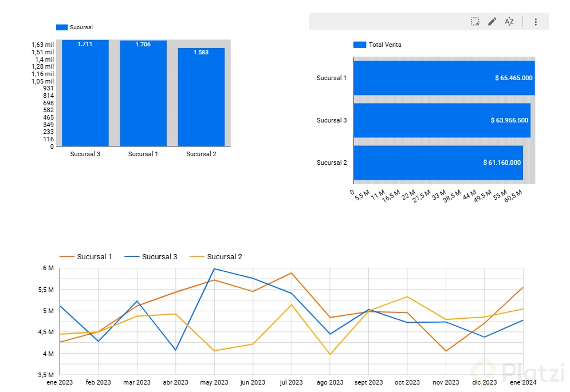This screenshot has height=392, width=570.
Task: Click the blue Sucursal legend swatch
Action: click(62, 27)
